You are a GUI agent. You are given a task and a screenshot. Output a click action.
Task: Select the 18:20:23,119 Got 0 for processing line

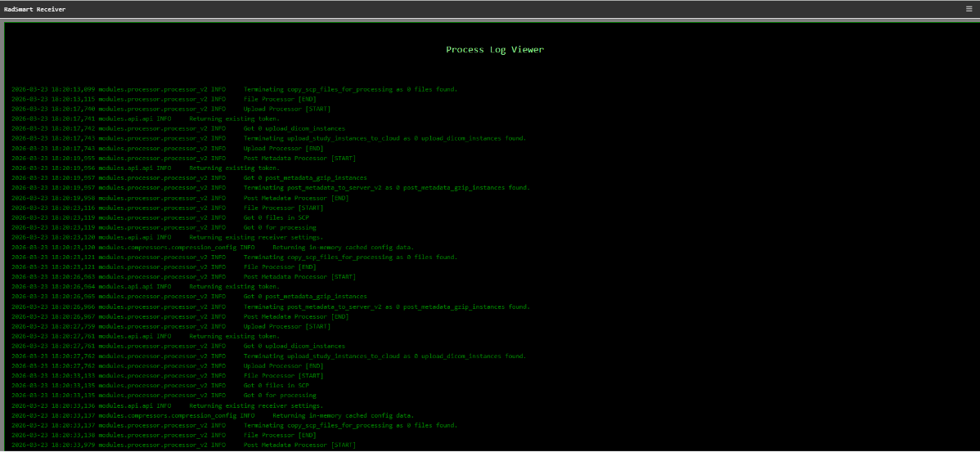click(x=164, y=227)
